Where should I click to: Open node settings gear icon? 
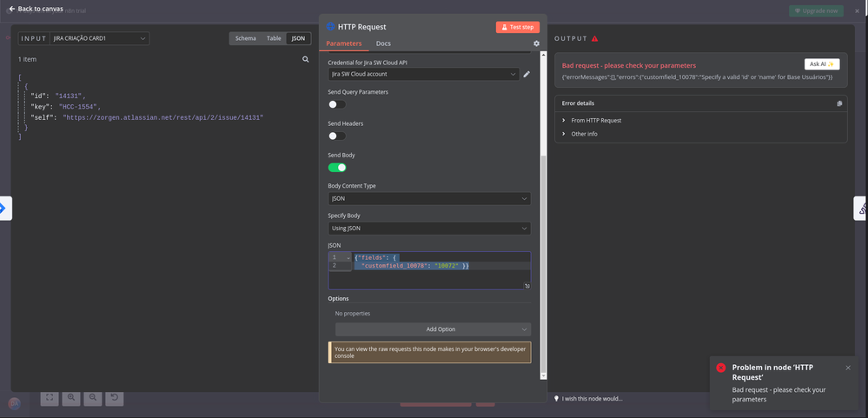(x=536, y=43)
